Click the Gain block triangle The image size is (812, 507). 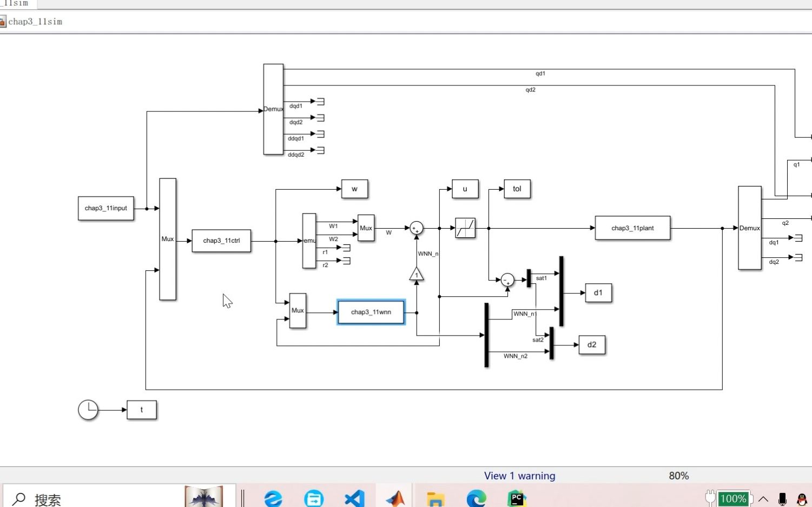pos(417,275)
